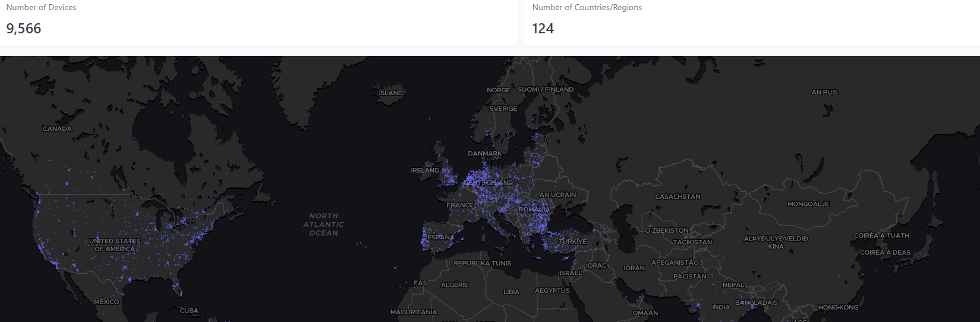Click the UNITED STATES OF AMERICA map label

tap(115, 245)
